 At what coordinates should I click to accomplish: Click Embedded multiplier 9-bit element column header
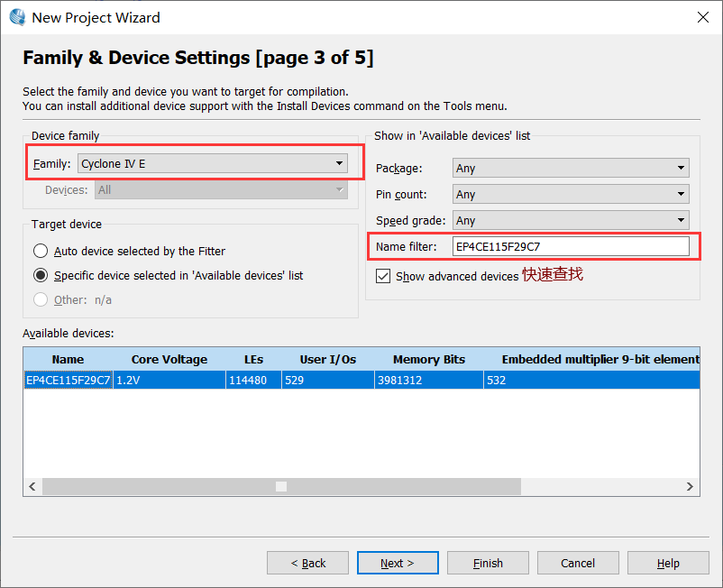[592, 359]
